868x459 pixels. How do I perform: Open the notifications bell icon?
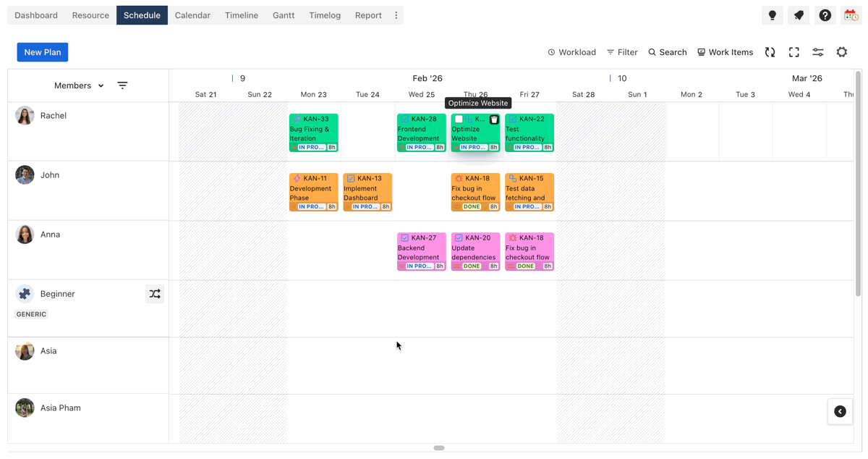(x=799, y=15)
